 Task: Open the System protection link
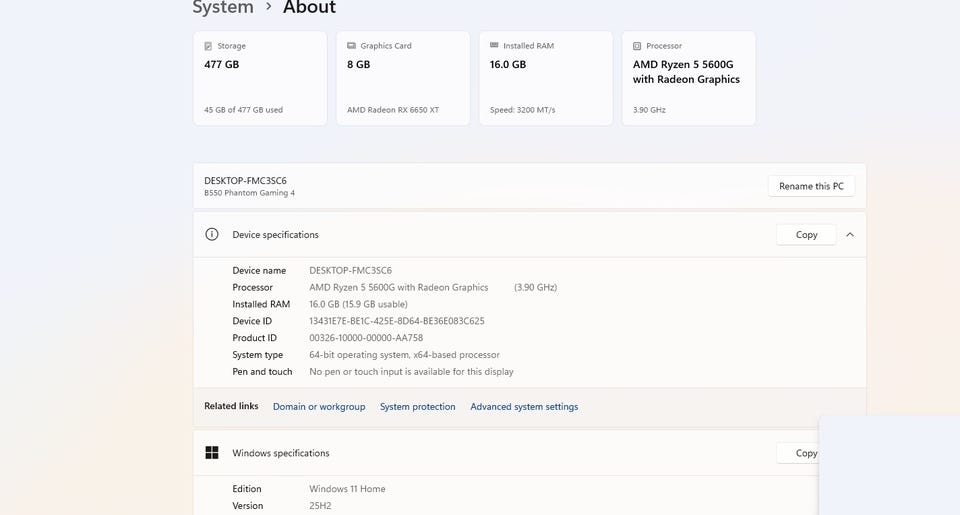pyautogui.click(x=417, y=407)
